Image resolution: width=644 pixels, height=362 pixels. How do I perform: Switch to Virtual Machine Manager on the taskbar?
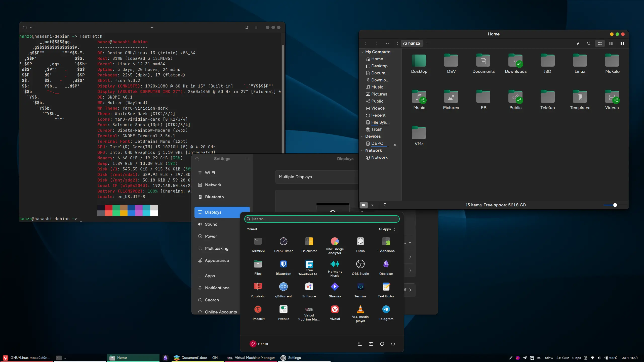(x=251, y=358)
